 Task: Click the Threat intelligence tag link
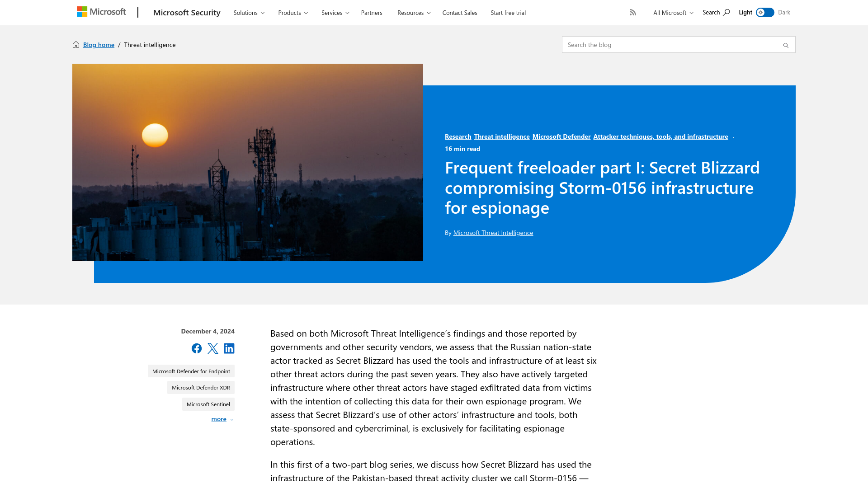[501, 136]
